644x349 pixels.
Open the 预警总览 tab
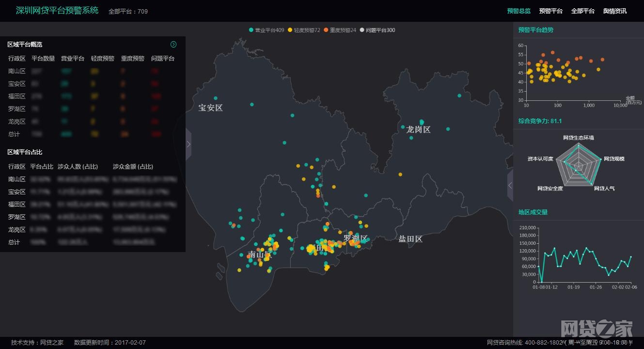point(518,11)
